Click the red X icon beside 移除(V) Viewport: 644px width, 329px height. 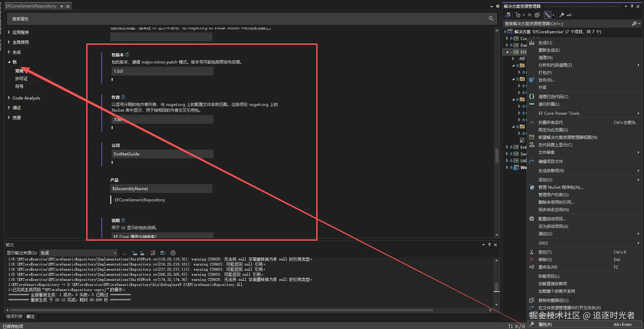pyautogui.click(x=532, y=260)
